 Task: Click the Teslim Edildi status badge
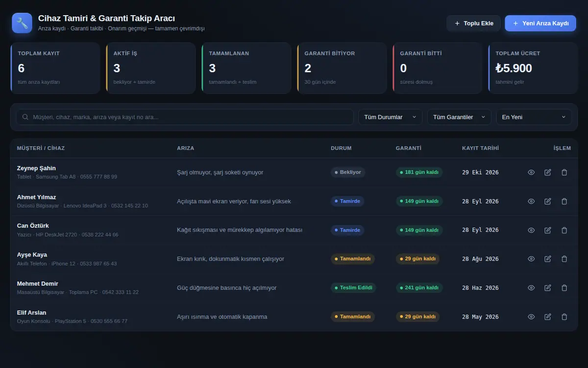click(x=353, y=288)
